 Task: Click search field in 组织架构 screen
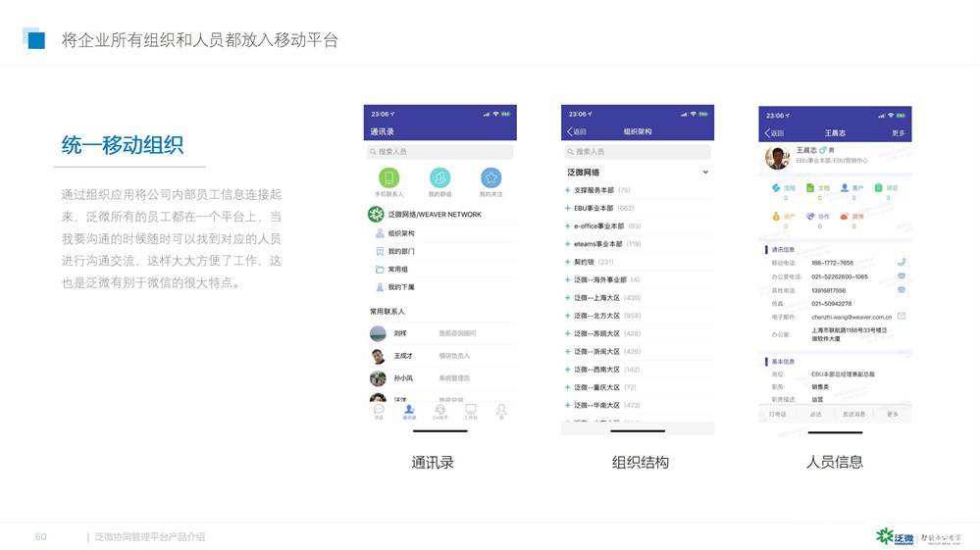pyautogui.click(x=638, y=152)
